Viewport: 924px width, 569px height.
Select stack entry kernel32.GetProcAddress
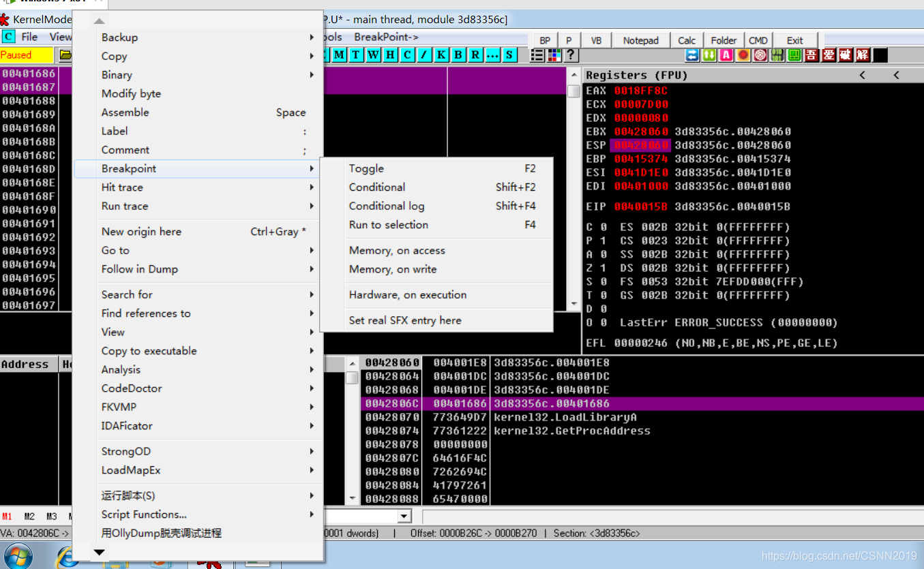coord(572,431)
